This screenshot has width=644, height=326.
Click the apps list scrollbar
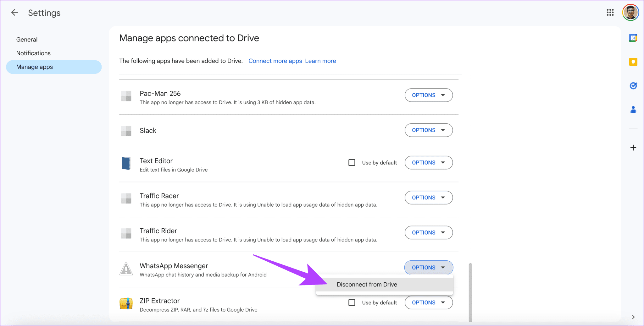coord(470,292)
